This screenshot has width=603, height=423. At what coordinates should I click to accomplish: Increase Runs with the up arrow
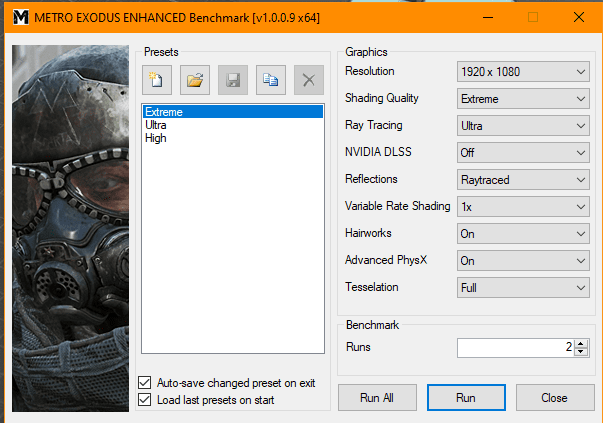(x=581, y=344)
